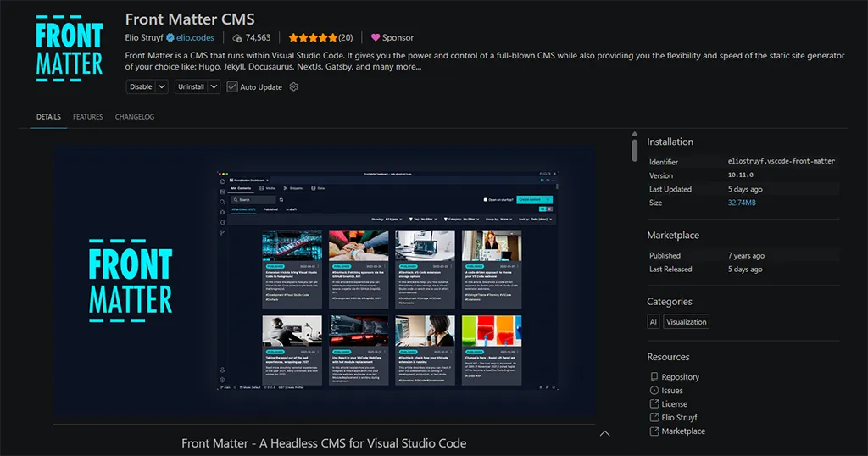Open the Uninstall dropdown arrow
Image resolution: width=868 pixels, height=456 pixels.
214,87
